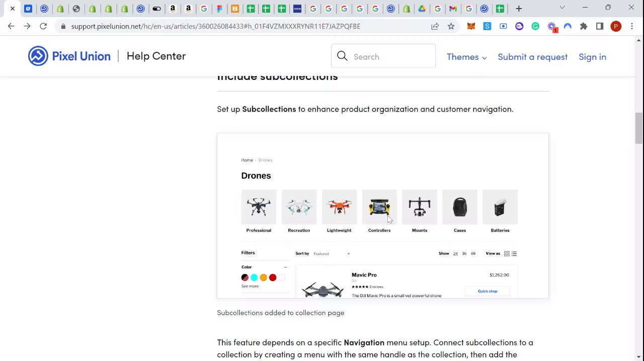644x361 pixels.
Task: Click the Quick shop button
Action: [487, 291]
